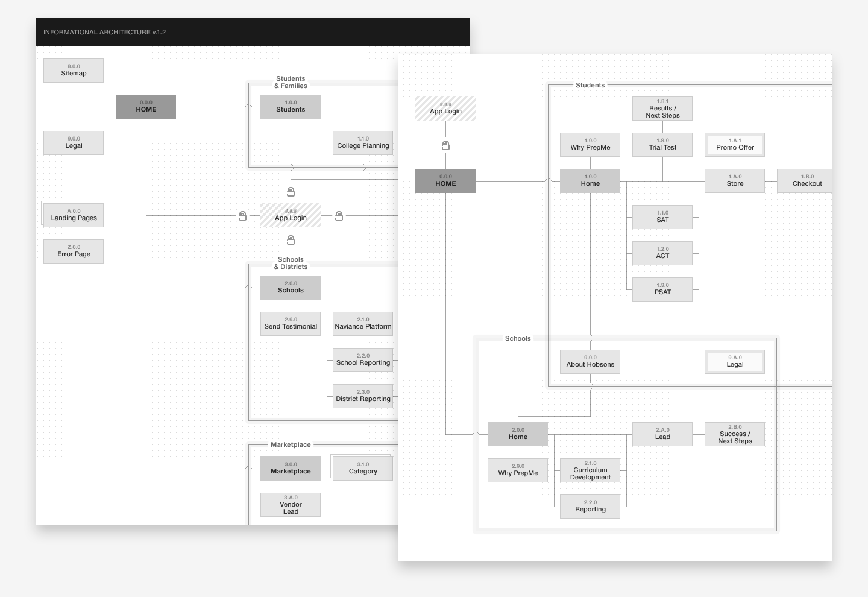Click the Trial Test box on the Students page
Screen dimensions: 868x597
[x=662, y=145]
